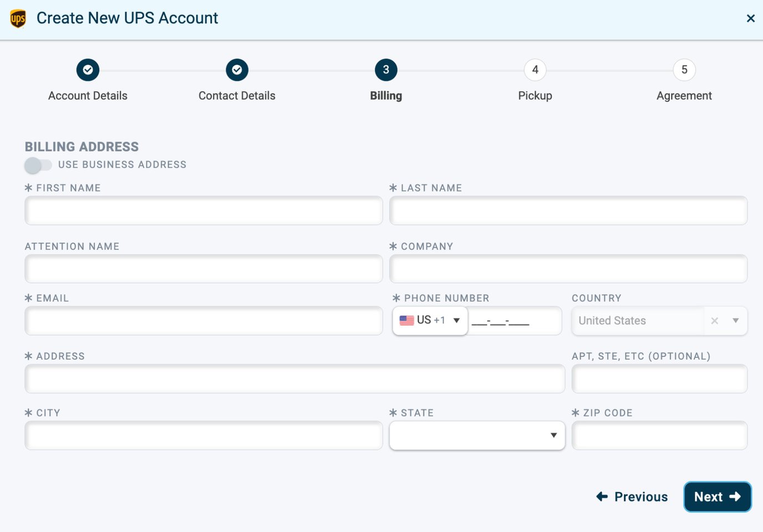763x532 pixels.
Task: Select the Billing step circle icon
Action: [x=386, y=70]
